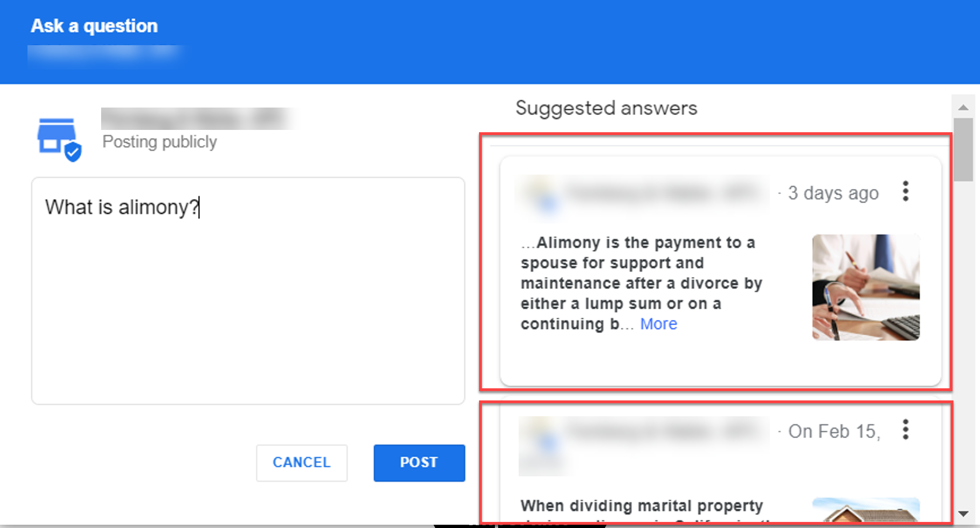Click the three-dot menu on second suggested answer

[x=906, y=429]
